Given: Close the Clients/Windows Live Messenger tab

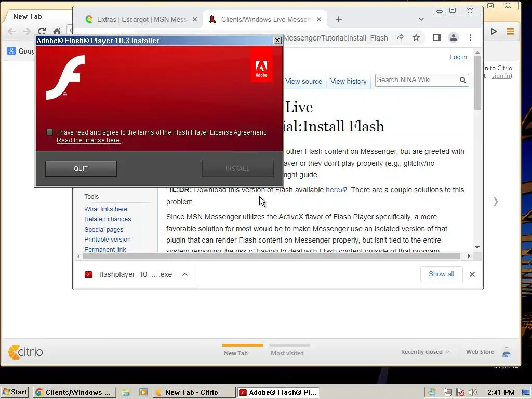Looking at the screenshot, I should click(319, 19).
